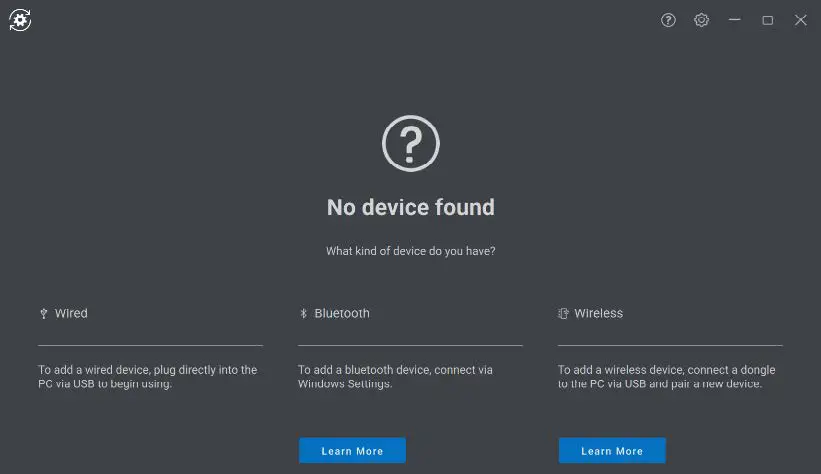The image size is (821, 474).
Task: Click the large question mark icon
Action: click(411, 144)
